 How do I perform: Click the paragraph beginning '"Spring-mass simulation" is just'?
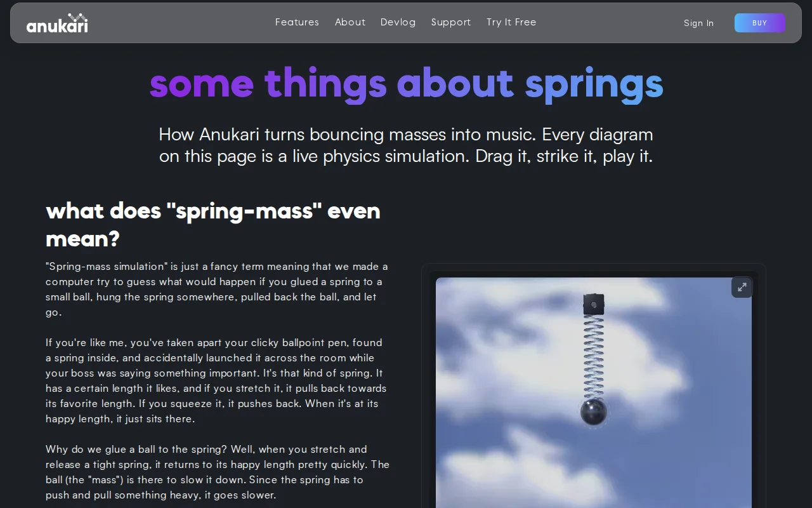(217, 289)
